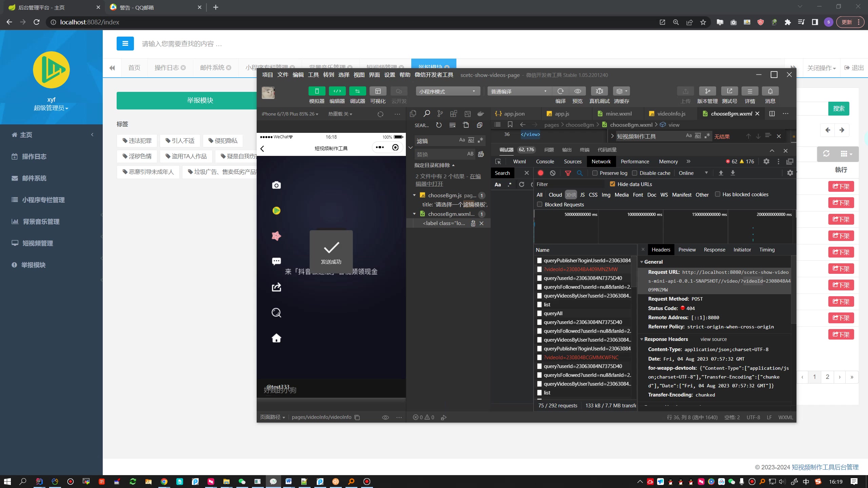
Task: Open the 举报模块 menu item in sidebar
Action: tap(34, 265)
